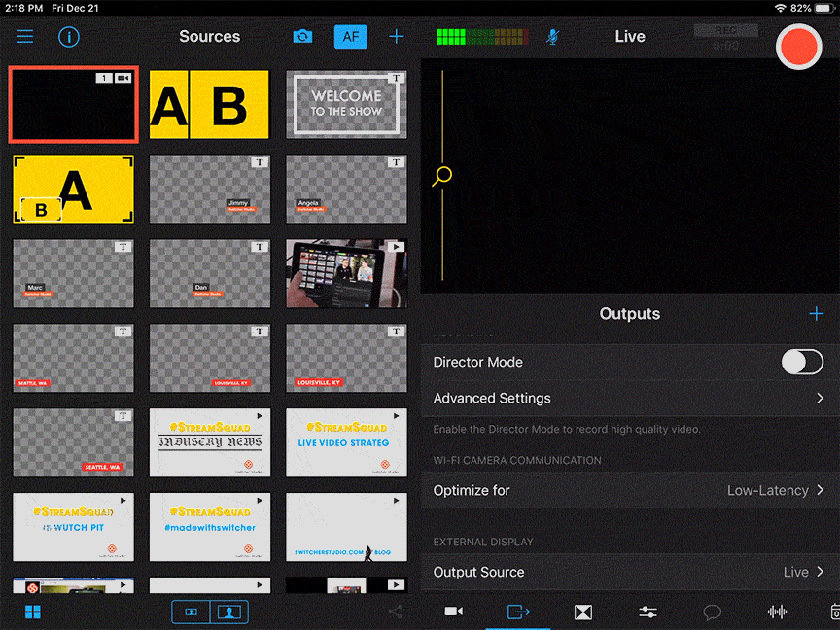Select the Welcome To The Show thumbnail
Image resolution: width=840 pixels, height=630 pixels.
(x=346, y=104)
